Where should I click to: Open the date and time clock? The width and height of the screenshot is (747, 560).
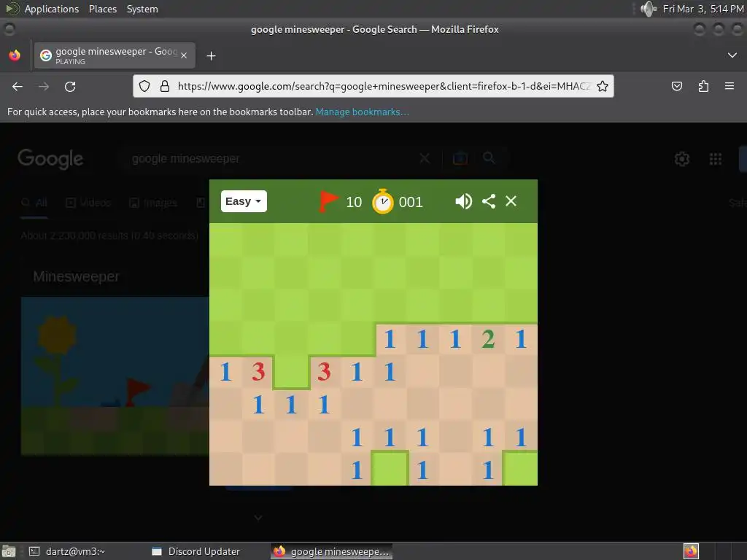[x=703, y=9]
